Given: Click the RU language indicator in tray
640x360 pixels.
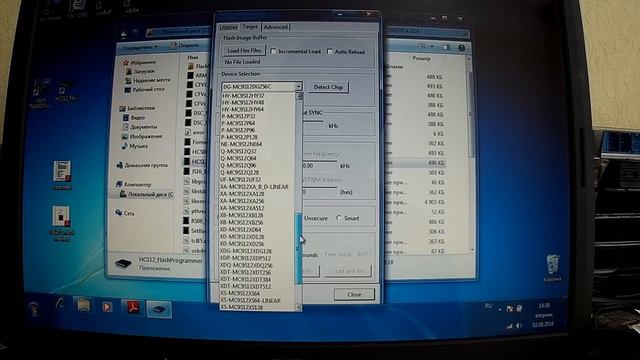Looking at the screenshot, I should coord(488,306).
